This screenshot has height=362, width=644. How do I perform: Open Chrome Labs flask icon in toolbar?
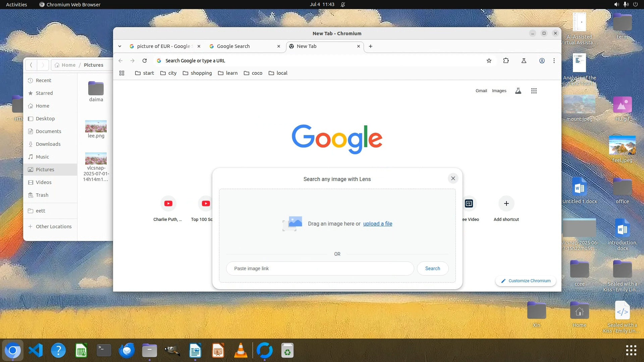(524, 61)
